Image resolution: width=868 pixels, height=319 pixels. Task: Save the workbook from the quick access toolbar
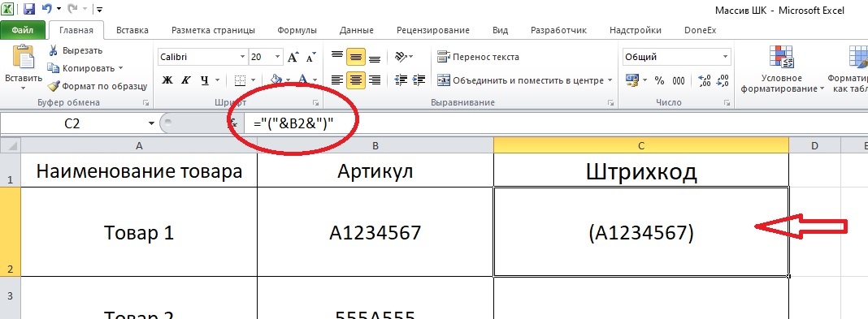click(29, 9)
